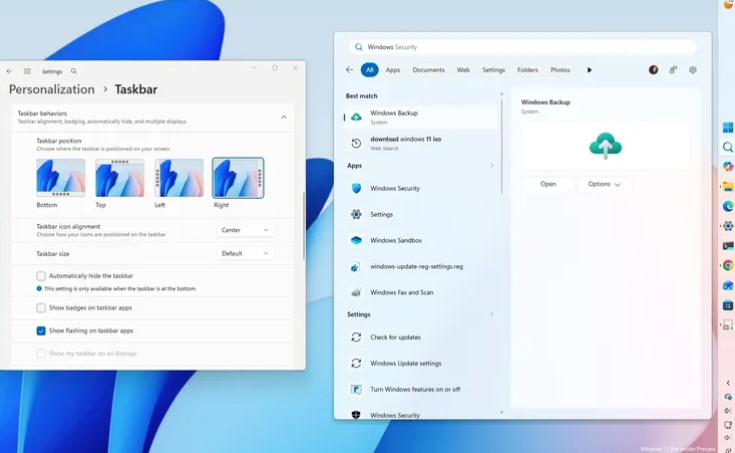Open the Settings gear on the taskbar
This screenshot has height=453, width=735.
coord(728,226)
